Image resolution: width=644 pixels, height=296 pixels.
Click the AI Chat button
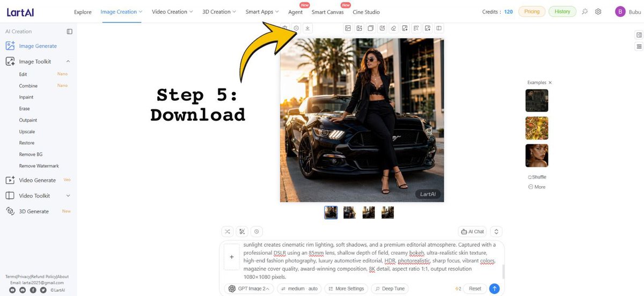point(472,232)
